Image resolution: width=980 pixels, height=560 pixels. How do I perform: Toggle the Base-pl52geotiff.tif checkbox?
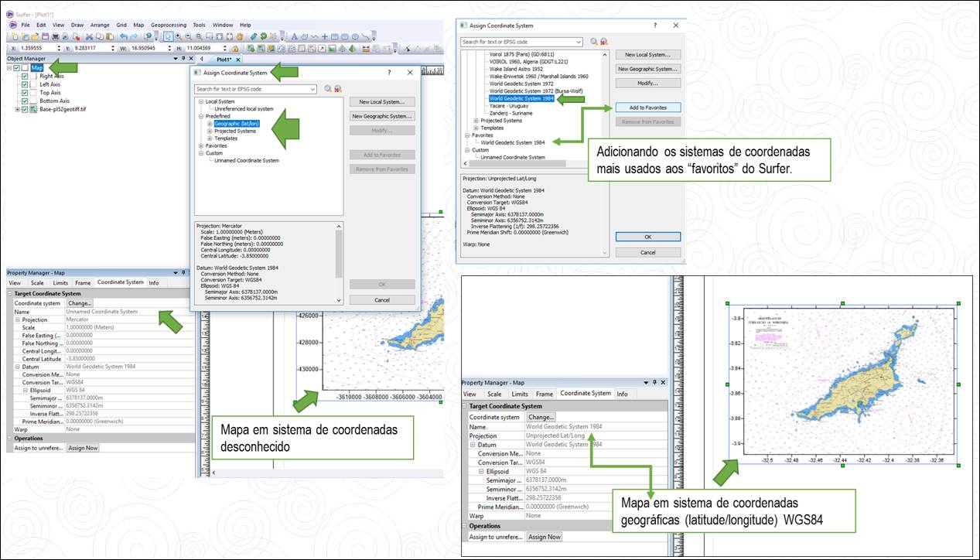[26, 109]
